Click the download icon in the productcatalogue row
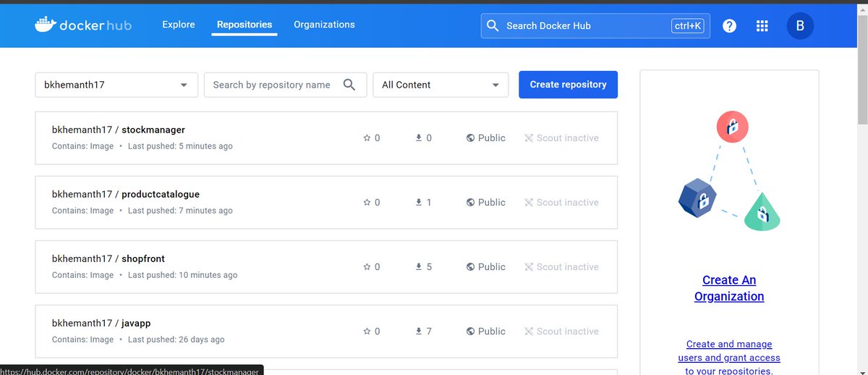Screen dimensions: 868x375 pos(418,202)
